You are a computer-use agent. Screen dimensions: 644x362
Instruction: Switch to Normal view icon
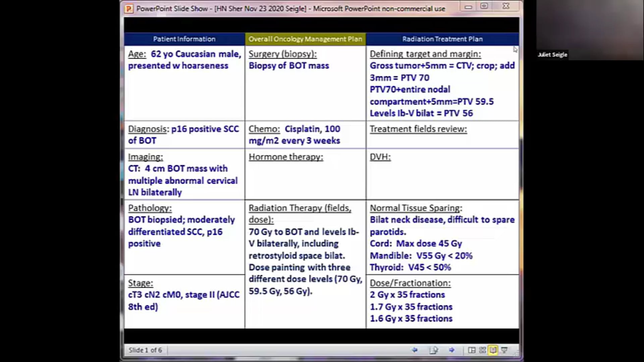click(x=472, y=350)
